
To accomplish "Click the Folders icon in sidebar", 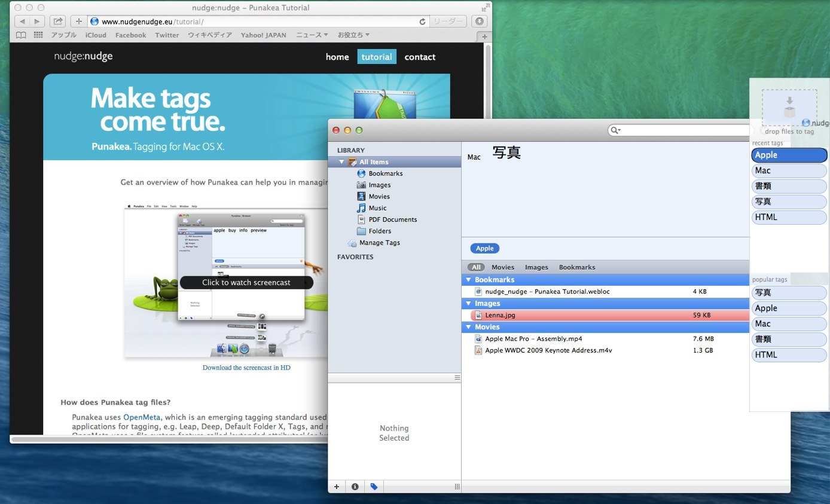I will coord(361,231).
